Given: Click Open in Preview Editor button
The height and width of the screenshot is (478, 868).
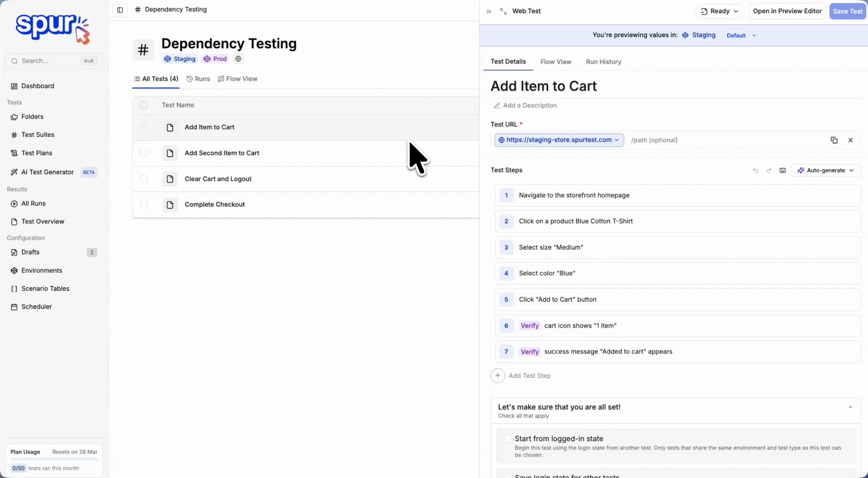Looking at the screenshot, I should pos(787,12).
